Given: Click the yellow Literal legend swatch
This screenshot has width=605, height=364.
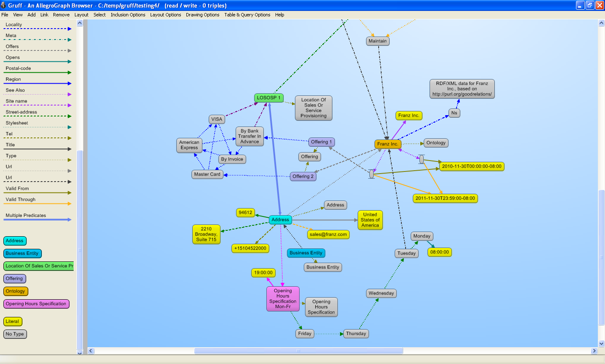Looking at the screenshot, I should click(12, 322).
